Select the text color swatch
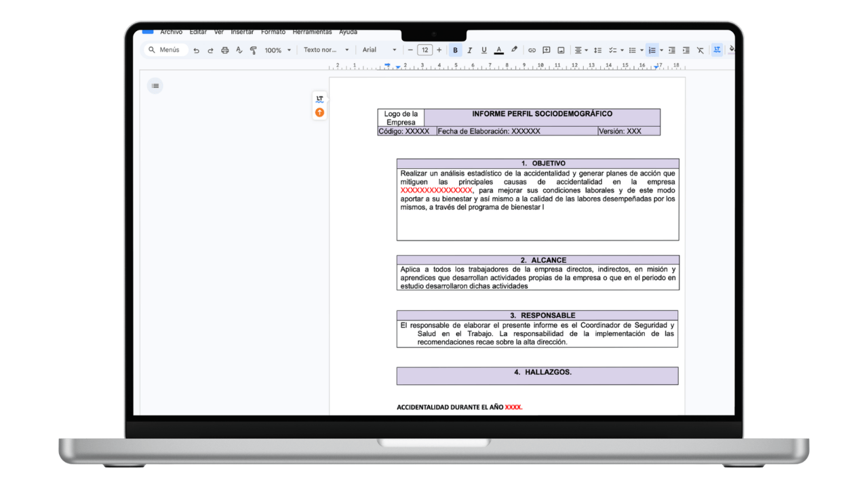The width and height of the screenshot is (868, 488). [x=499, y=49]
